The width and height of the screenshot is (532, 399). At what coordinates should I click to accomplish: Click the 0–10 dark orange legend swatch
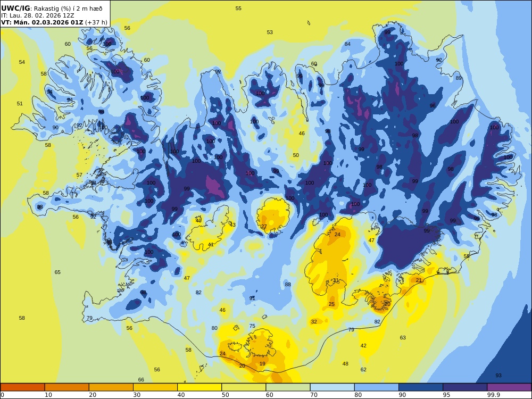click(x=22, y=387)
